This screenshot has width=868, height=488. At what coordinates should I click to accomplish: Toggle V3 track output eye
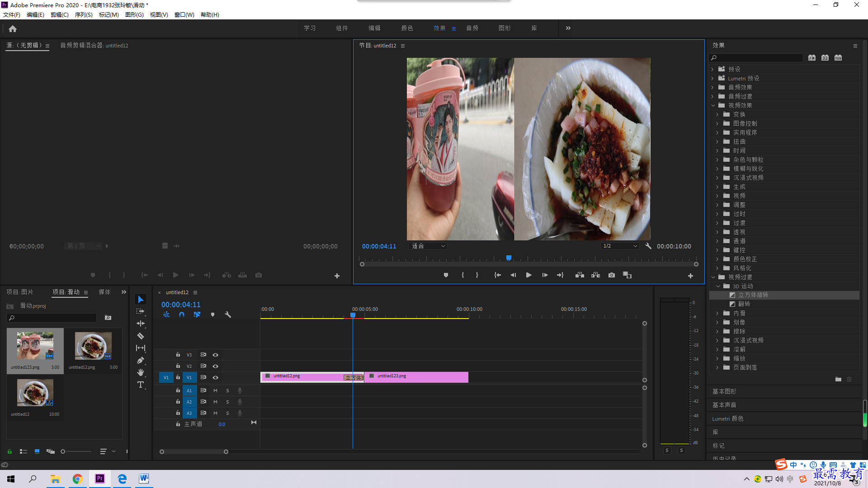(x=216, y=355)
